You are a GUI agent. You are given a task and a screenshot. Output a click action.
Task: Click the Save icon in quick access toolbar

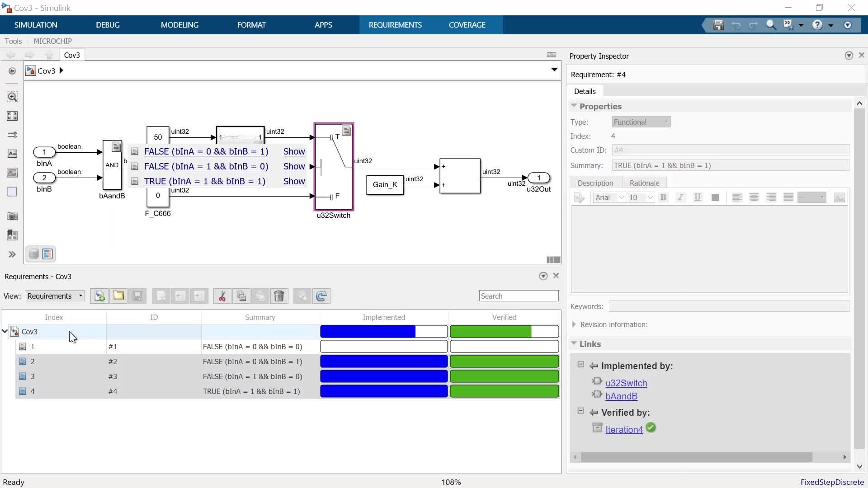[x=718, y=25]
